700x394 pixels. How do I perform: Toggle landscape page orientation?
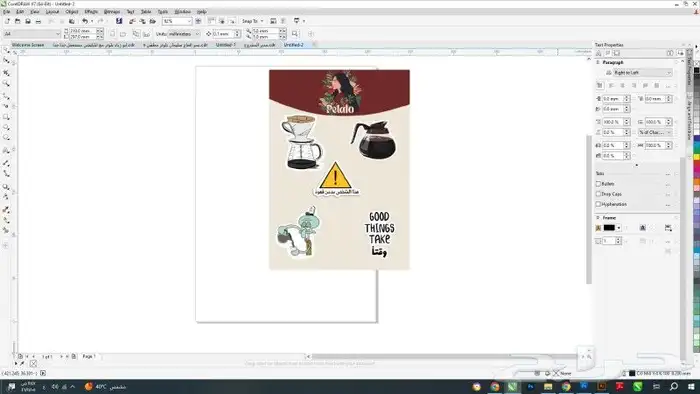[x=123, y=34]
